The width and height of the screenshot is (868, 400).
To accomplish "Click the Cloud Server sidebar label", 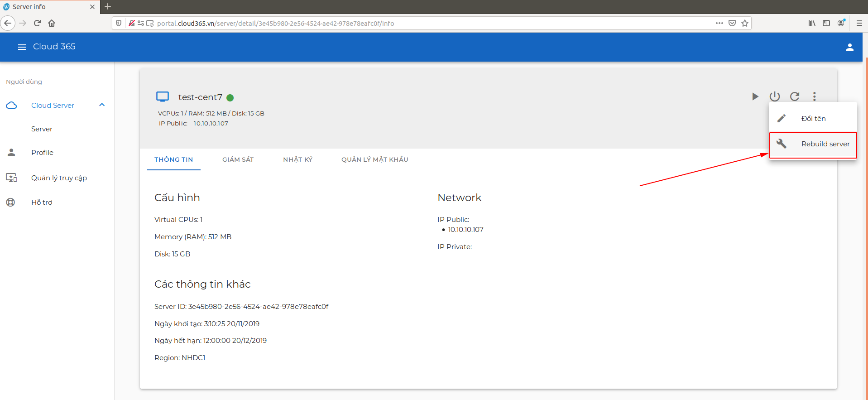I will coord(53,106).
